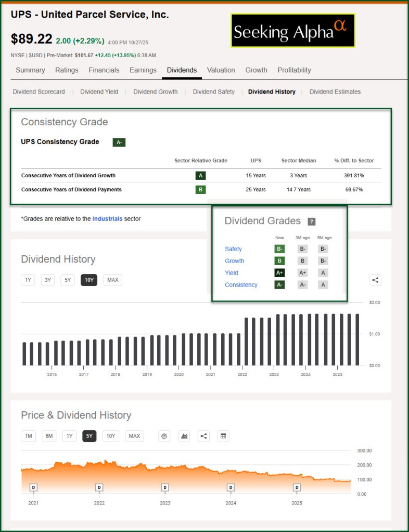Choose 3Y range for Dividend History
Viewport: 409px width, 532px height.
tap(48, 280)
